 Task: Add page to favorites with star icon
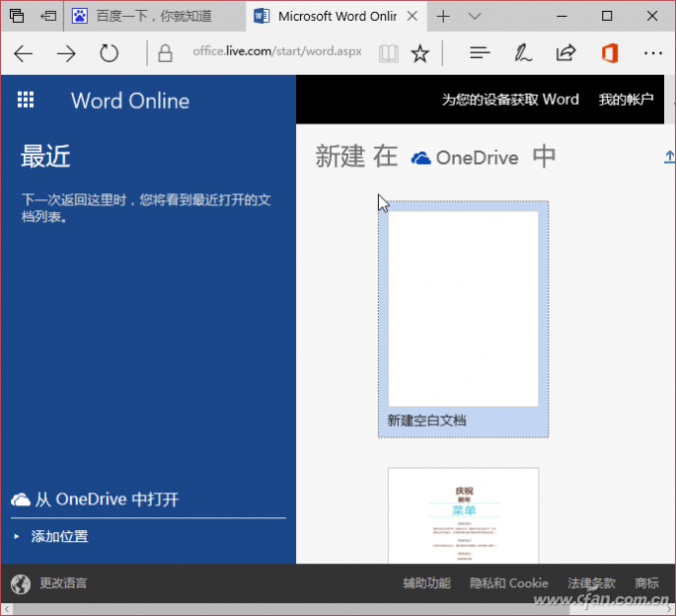point(419,53)
